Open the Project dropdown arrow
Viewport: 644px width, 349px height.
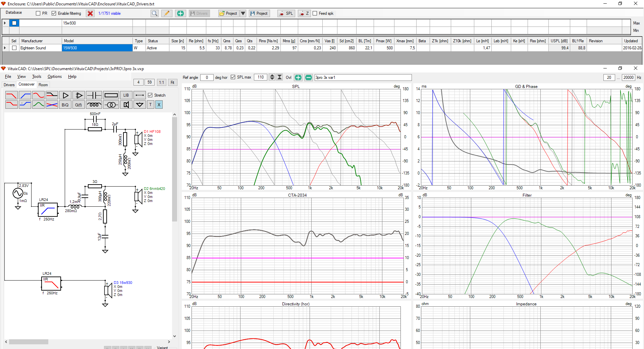pos(243,13)
